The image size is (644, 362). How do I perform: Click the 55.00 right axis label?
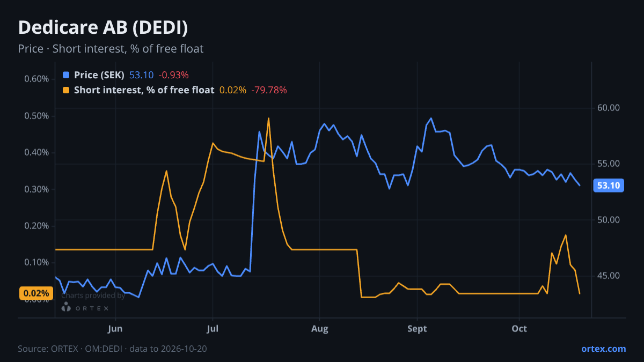coord(608,164)
